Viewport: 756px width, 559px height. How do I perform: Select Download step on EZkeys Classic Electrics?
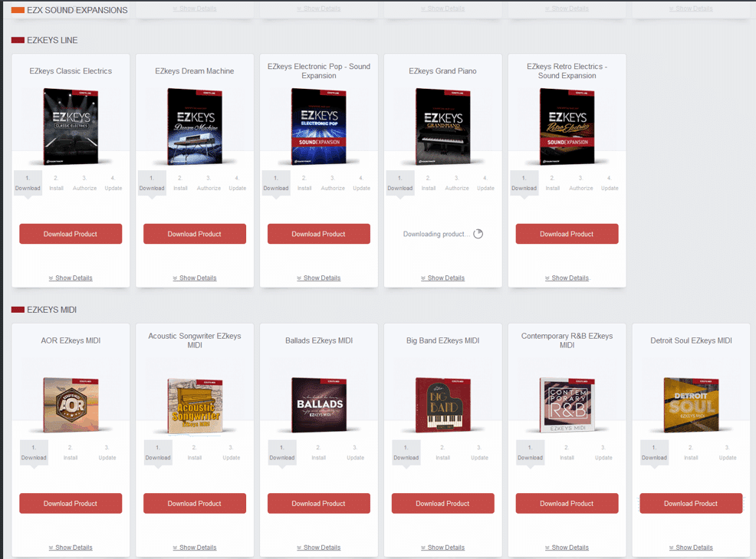(x=28, y=183)
